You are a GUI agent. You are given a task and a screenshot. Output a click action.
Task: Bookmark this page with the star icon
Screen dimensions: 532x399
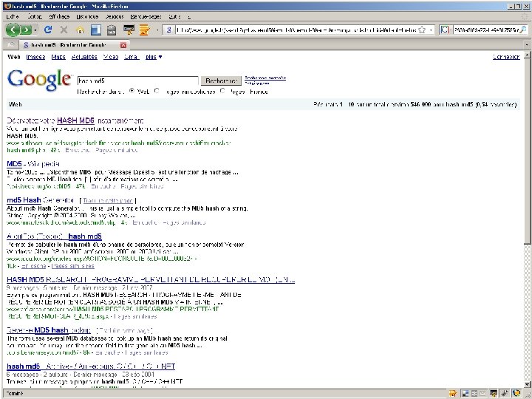(x=422, y=30)
